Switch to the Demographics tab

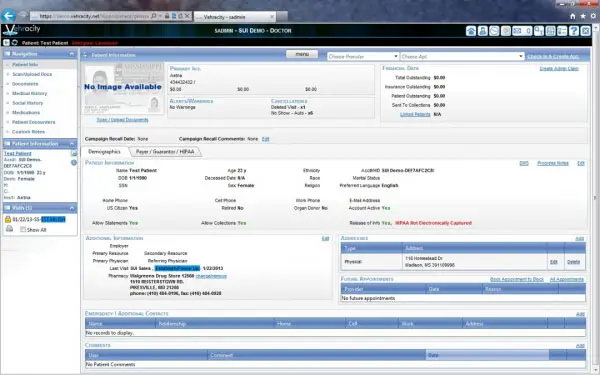point(104,152)
